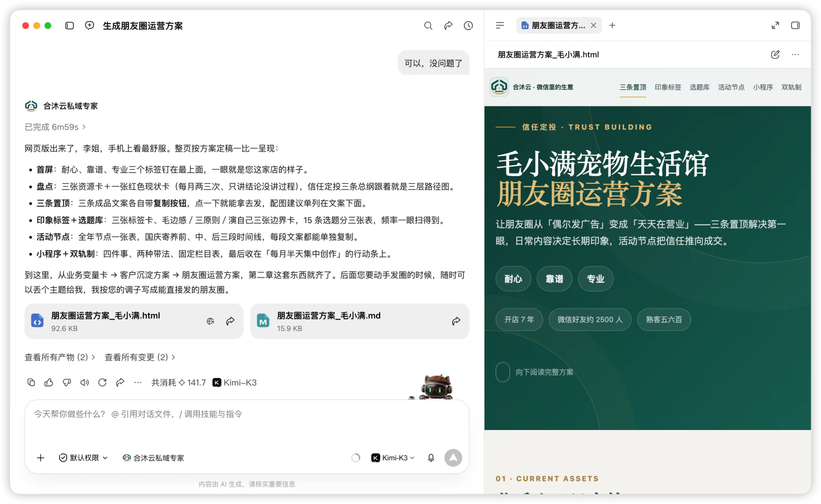Click the chat title 生成朋友圈运营方案
The image size is (821, 504).
tap(143, 26)
